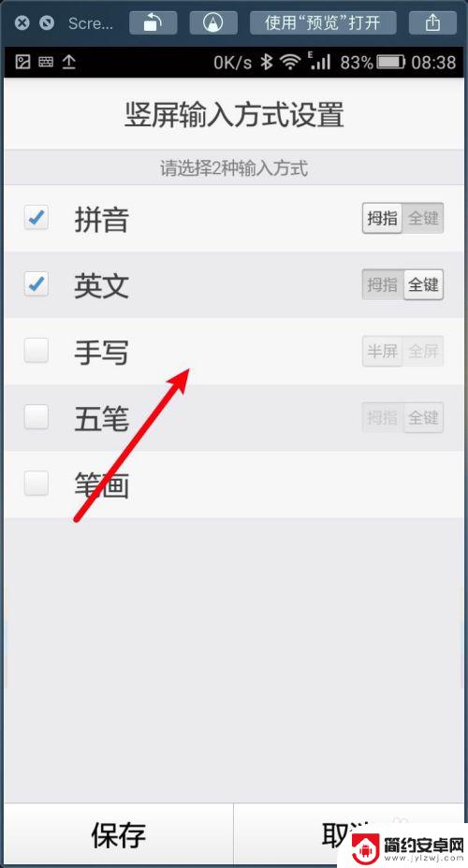Tap the image notification icon in status bar
The height and width of the screenshot is (868, 468).
(x=22, y=62)
